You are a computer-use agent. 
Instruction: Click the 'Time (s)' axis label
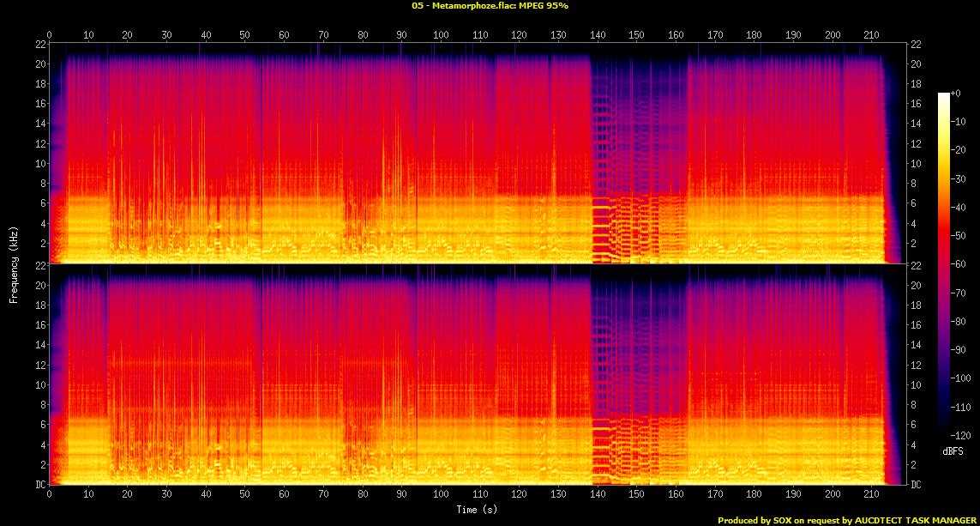tap(478, 510)
